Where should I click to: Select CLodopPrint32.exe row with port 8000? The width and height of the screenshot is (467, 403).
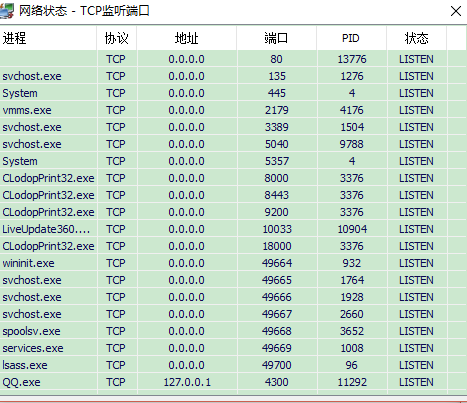tap(233, 178)
